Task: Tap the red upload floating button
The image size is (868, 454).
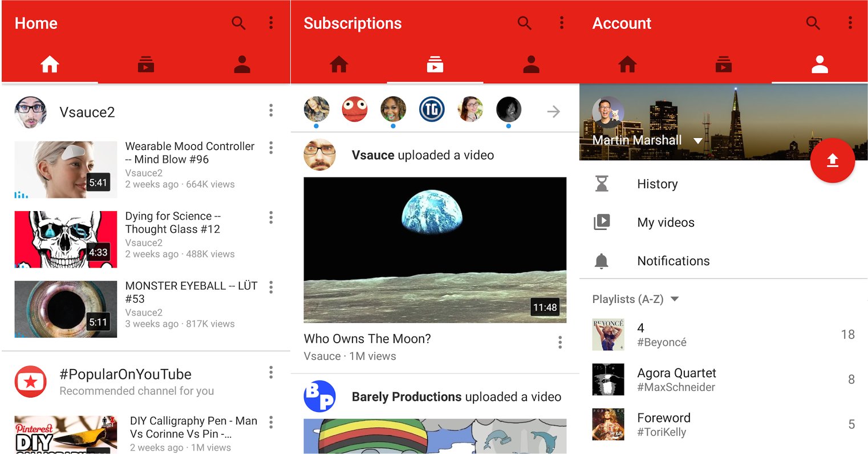Action: tap(832, 160)
